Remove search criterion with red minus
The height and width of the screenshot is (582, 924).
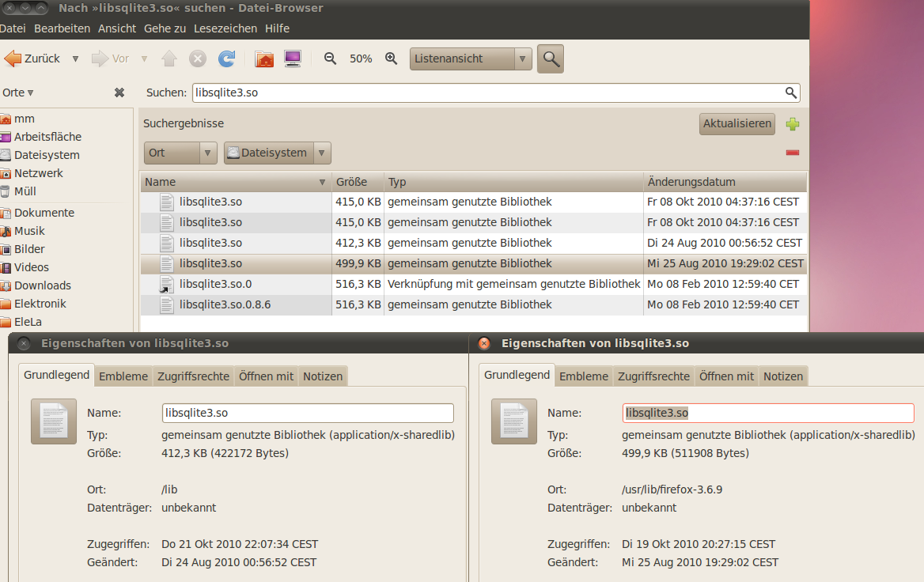pyautogui.click(x=793, y=153)
